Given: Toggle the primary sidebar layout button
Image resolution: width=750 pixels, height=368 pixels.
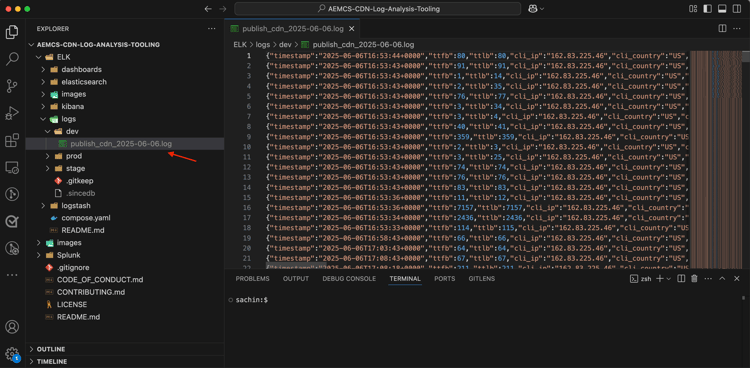Looking at the screenshot, I should pyautogui.click(x=707, y=9).
